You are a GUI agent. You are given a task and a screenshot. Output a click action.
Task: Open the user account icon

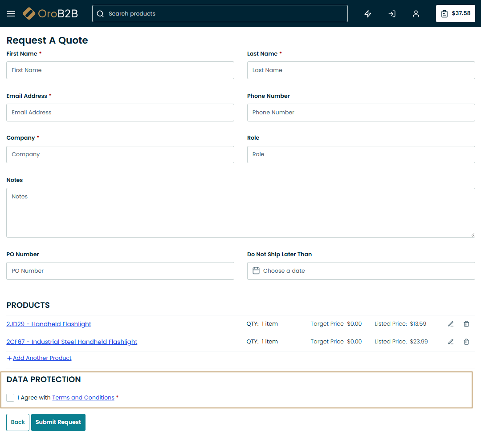416,14
